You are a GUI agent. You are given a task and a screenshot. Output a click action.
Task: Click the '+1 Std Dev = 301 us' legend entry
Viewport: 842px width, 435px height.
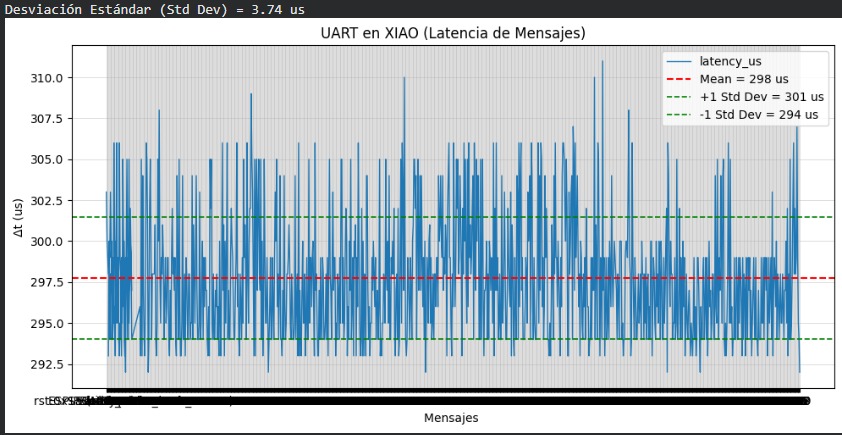pos(745,97)
